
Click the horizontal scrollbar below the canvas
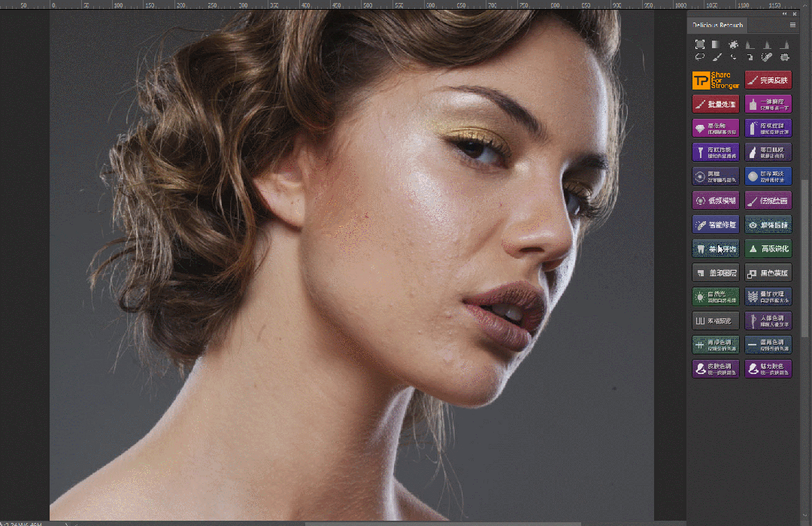(x=443, y=524)
